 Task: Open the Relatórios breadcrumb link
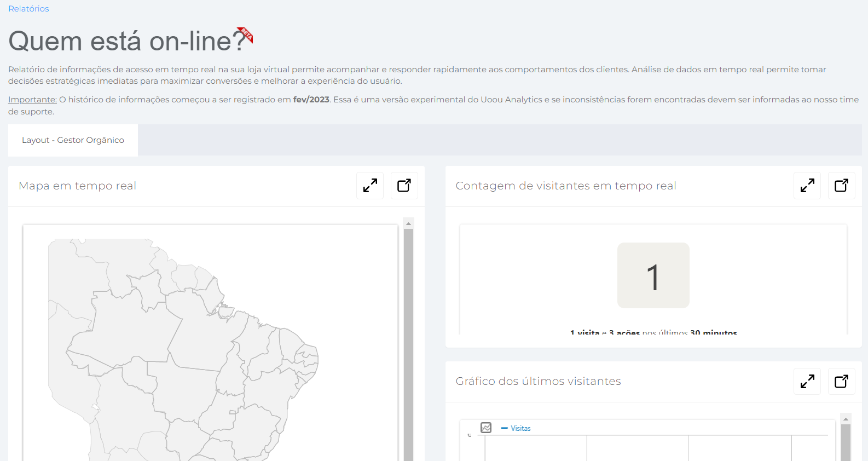click(28, 9)
